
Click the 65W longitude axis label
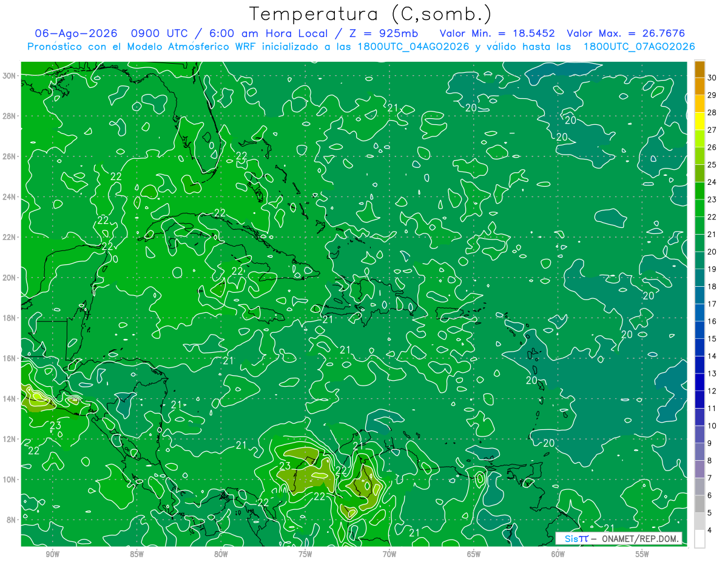point(474,554)
